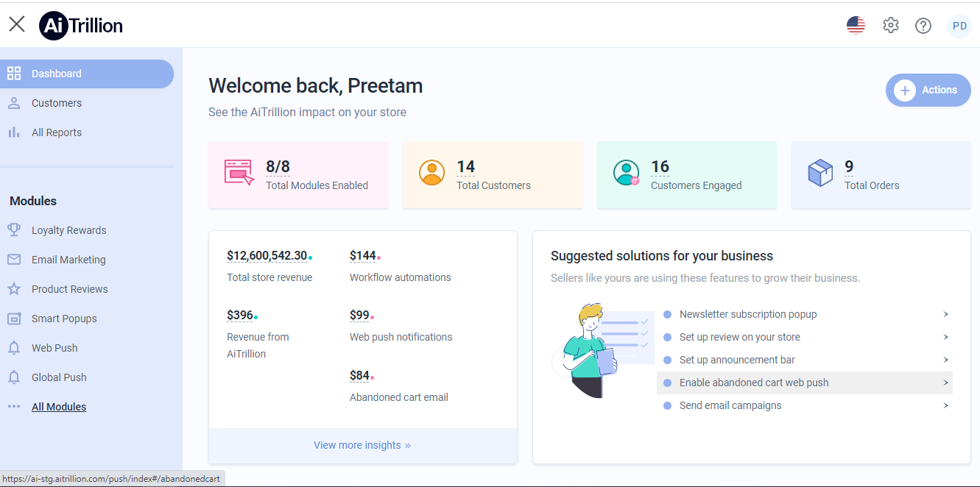Open the US flag language selector
Screen dimensions: 980x487
856,26
